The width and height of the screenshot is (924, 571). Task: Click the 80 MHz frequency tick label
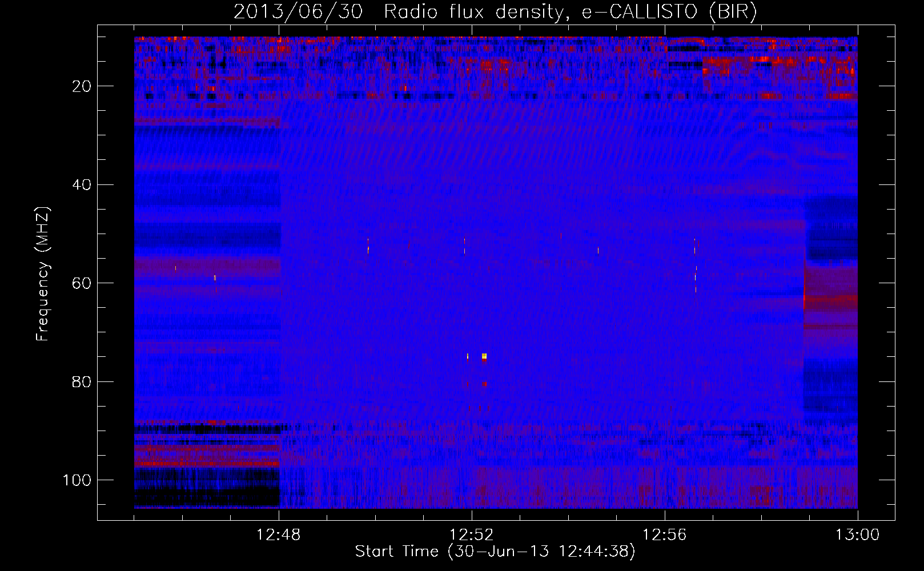coord(82,382)
